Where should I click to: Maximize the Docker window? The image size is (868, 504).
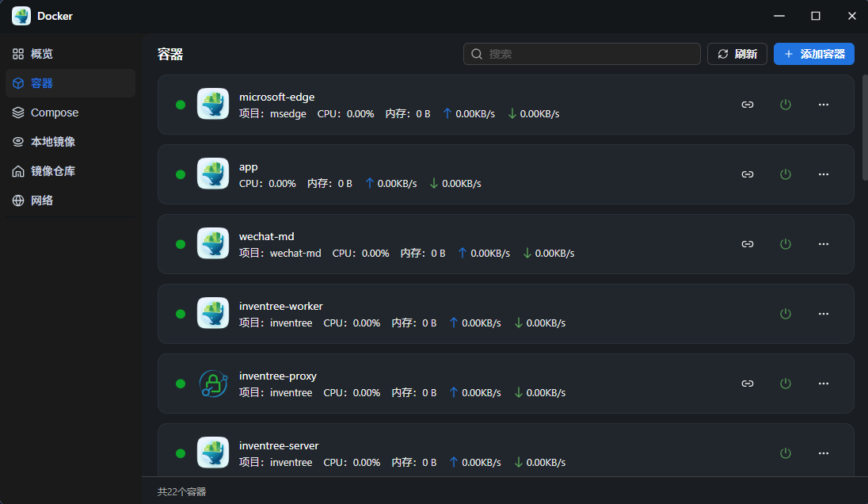coord(816,16)
